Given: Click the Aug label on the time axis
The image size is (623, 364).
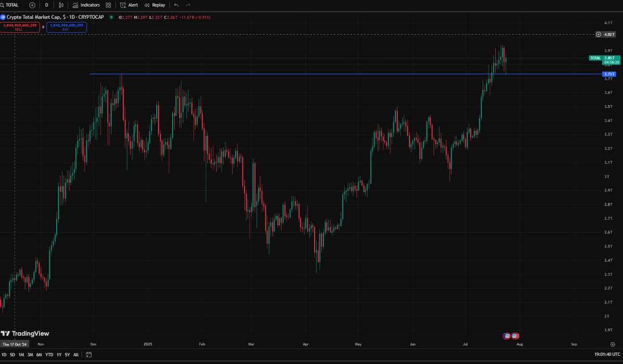Looking at the screenshot, I should coord(520,344).
